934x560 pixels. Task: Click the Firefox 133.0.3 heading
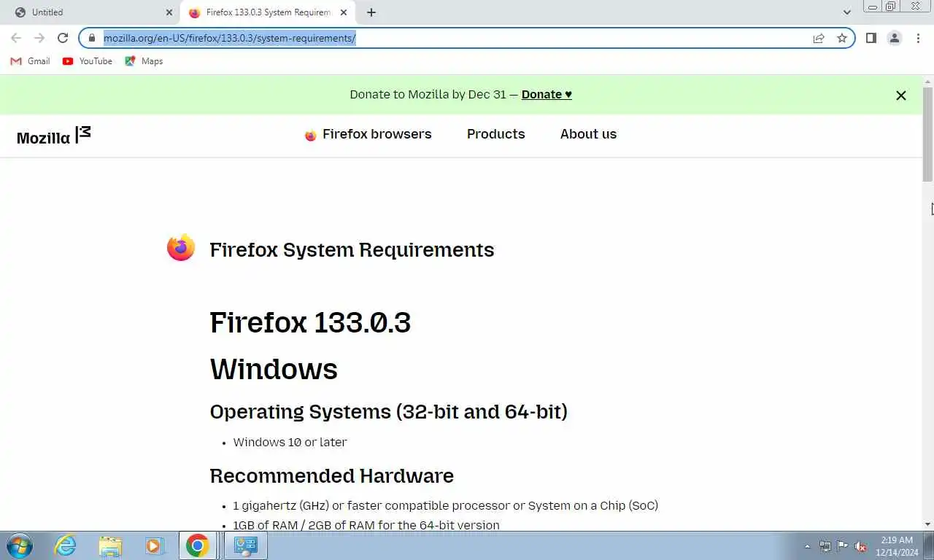tap(310, 322)
